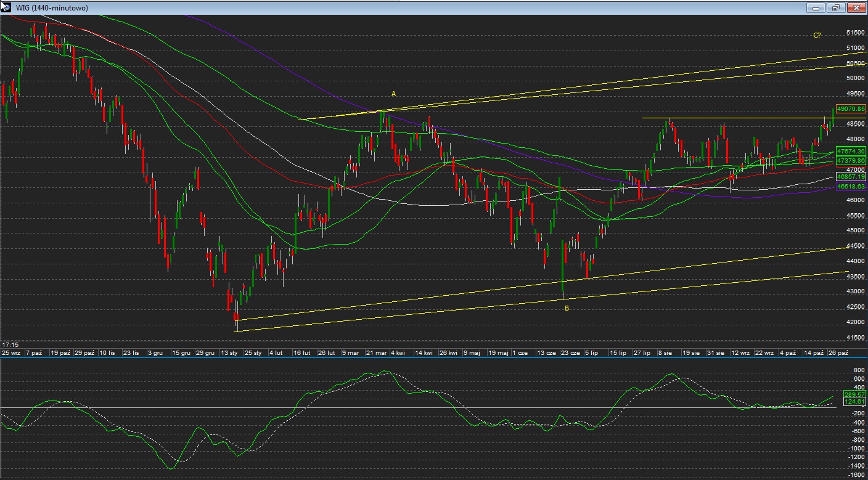The width and height of the screenshot is (868, 480).
Task: Click the '21 mar' date on time axis
Action: [x=376, y=353]
